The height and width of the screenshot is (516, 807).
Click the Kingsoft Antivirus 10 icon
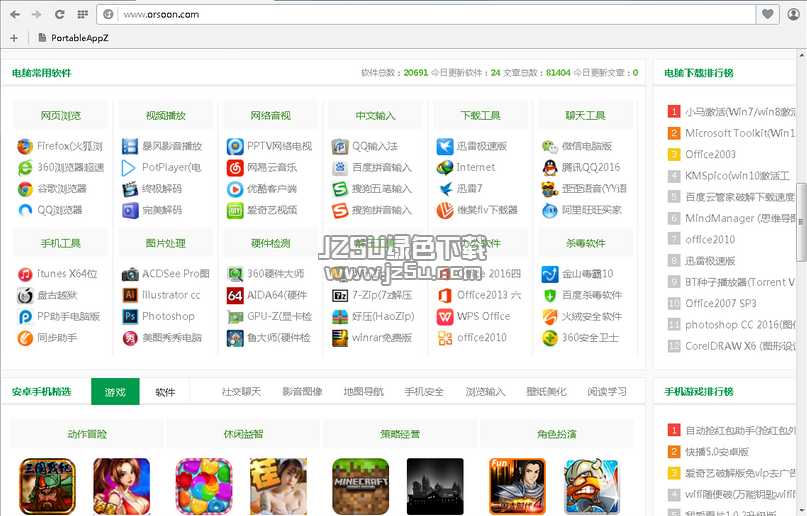pyautogui.click(x=550, y=274)
